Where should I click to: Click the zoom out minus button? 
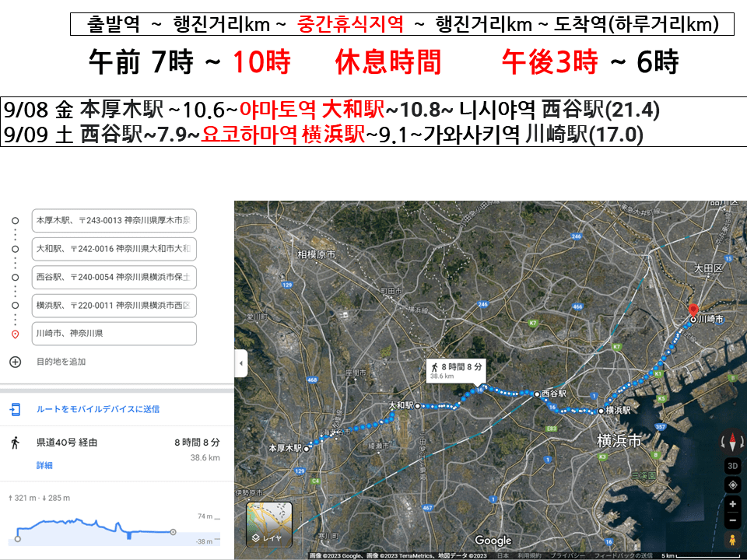point(732,520)
